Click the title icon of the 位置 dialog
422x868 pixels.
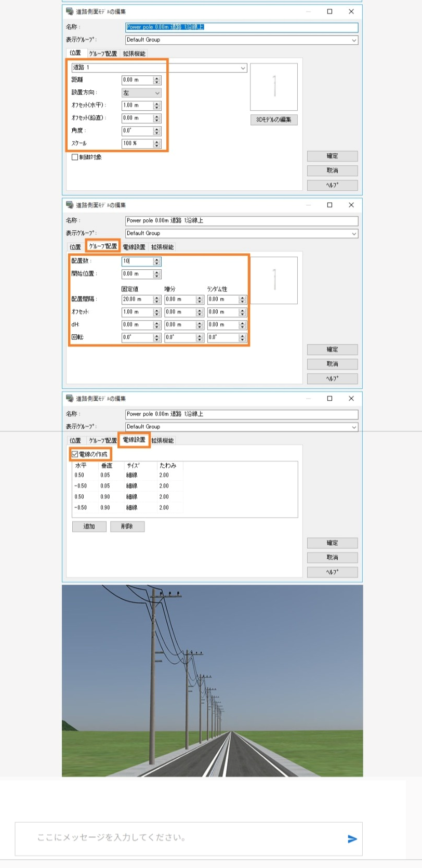(x=70, y=11)
